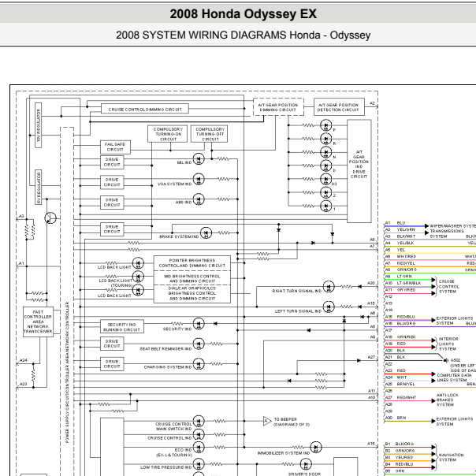Select the A25 BRN/YEL wire label

[400, 384]
